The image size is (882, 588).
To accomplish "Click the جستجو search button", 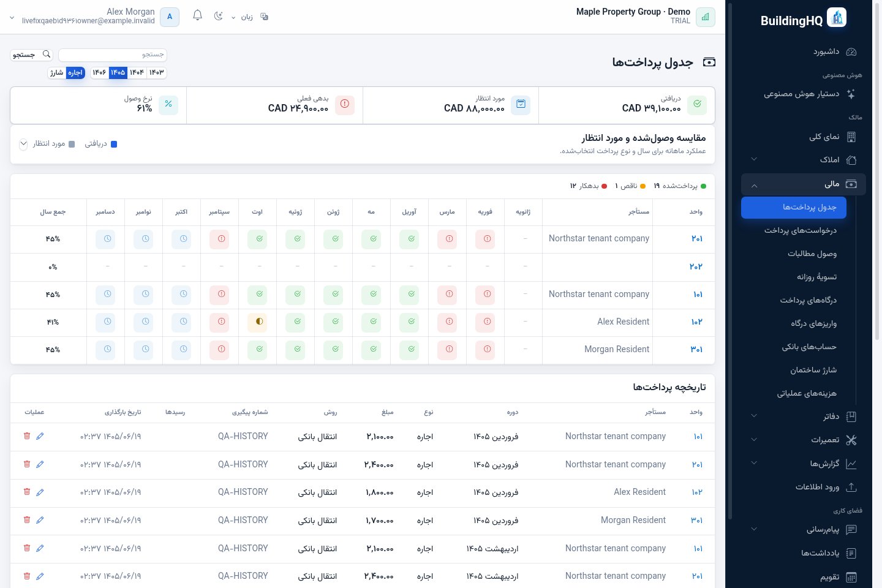I will [x=31, y=55].
